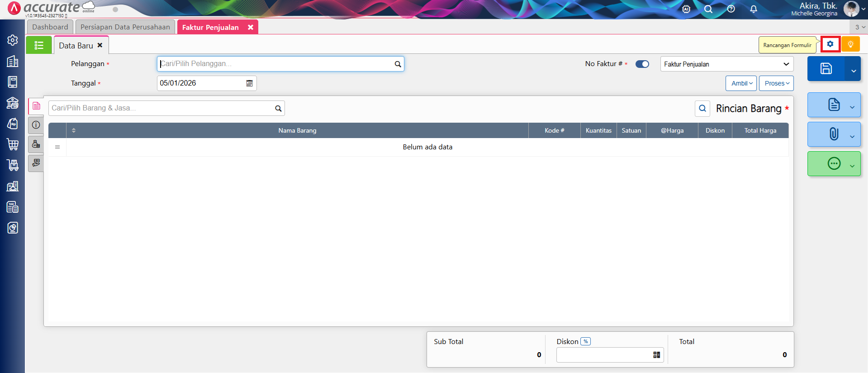Open the shopping cart module in sidebar
This screenshot has width=868, height=373.
[x=13, y=144]
